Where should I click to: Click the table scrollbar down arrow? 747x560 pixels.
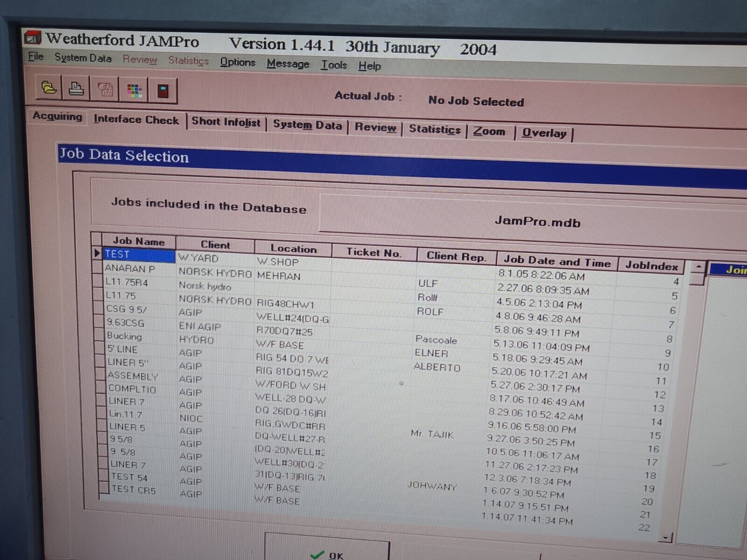point(665,538)
